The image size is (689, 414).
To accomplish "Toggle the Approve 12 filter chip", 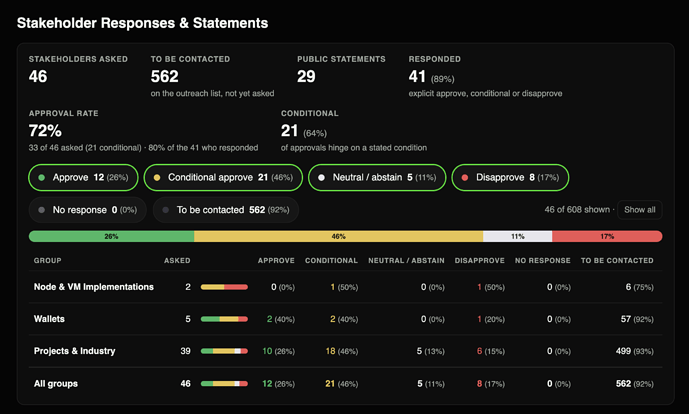I will (83, 178).
